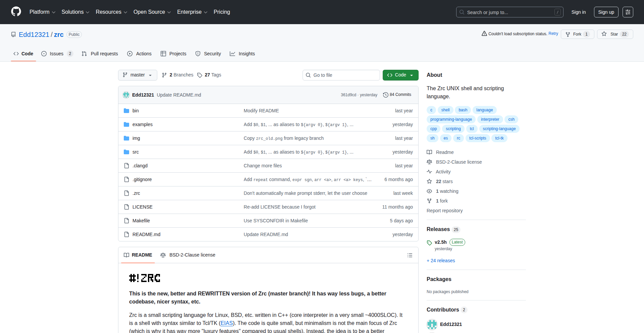Click Retry for subscription status
This screenshot has width=644, height=333.
(x=553, y=34)
